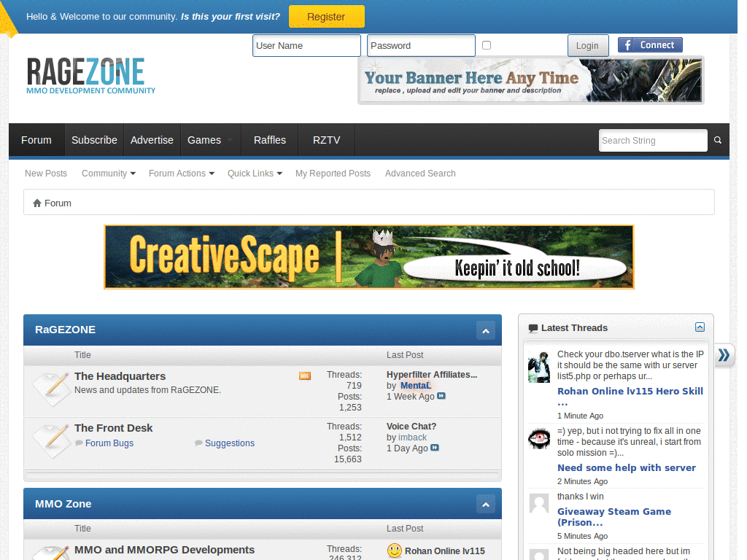Image resolution: width=747 pixels, height=560 pixels.
Task: Click The Front Desk forum status icon
Action: [52, 441]
